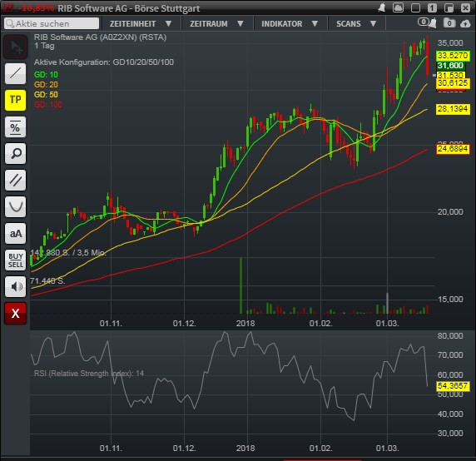Select the parallel channel lines tool

click(16, 181)
